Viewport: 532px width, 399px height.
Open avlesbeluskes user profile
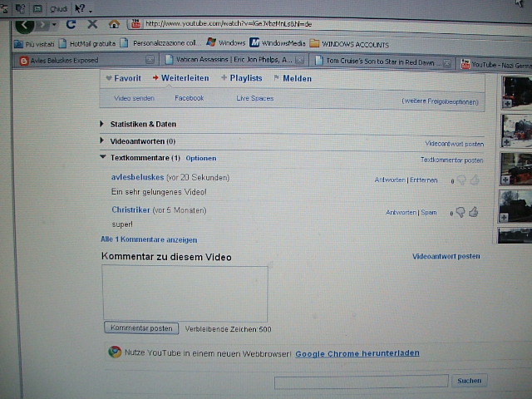pyautogui.click(x=137, y=177)
